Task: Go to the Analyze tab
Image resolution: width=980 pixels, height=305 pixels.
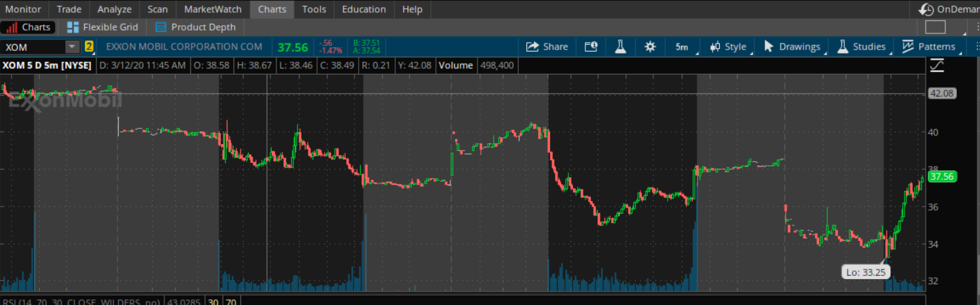Action: [114, 10]
